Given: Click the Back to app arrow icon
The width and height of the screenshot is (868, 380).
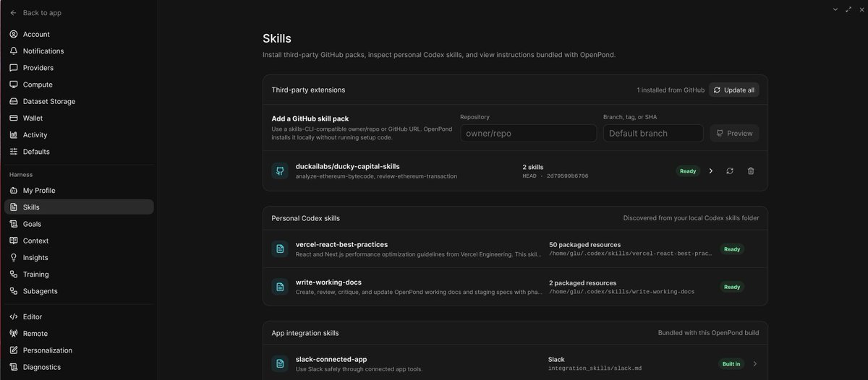Looking at the screenshot, I should click(13, 13).
